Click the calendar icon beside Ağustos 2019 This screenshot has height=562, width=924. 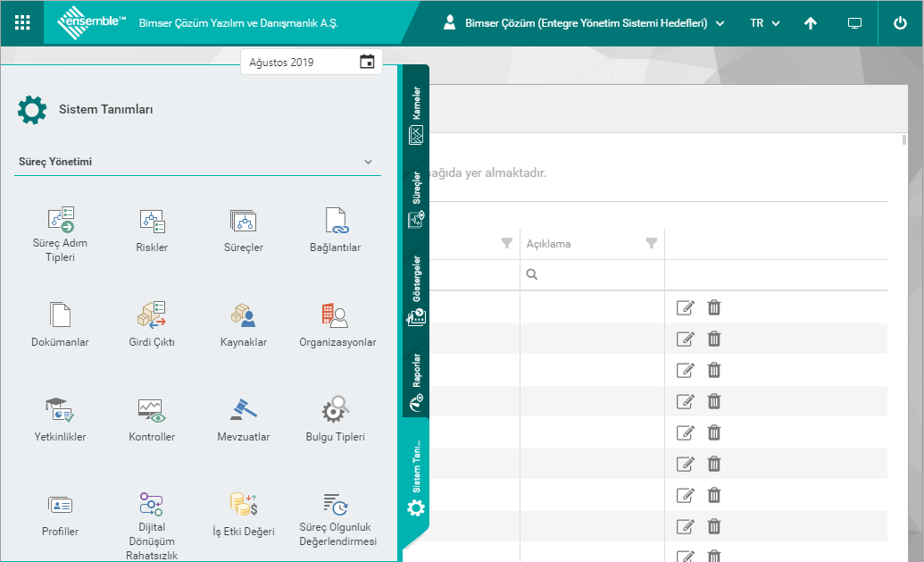point(366,63)
